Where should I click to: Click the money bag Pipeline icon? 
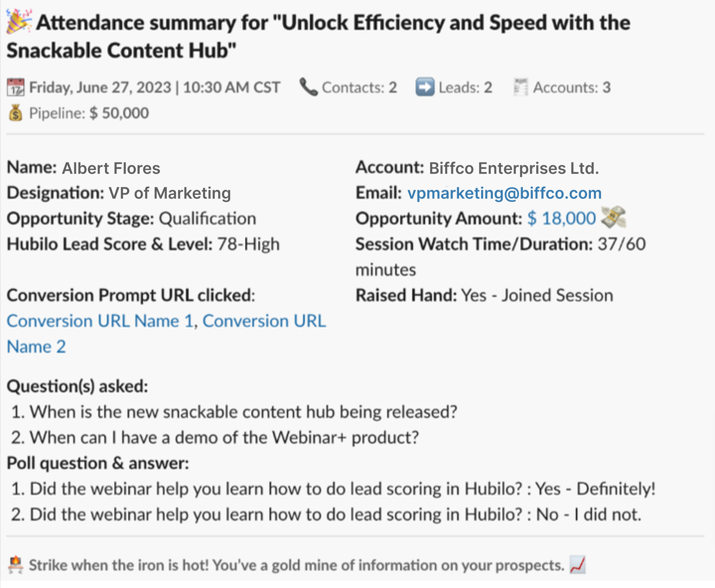click(16, 113)
